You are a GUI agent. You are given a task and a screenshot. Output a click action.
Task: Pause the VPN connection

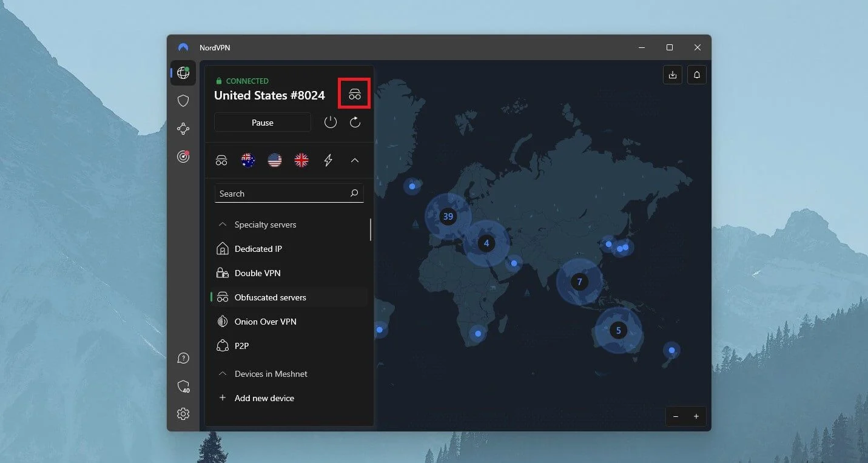(263, 123)
